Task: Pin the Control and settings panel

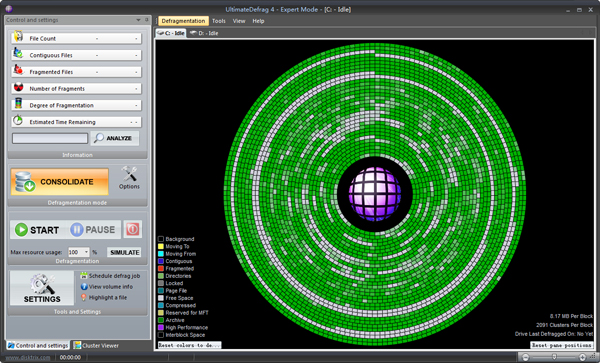Action: [147, 20]
